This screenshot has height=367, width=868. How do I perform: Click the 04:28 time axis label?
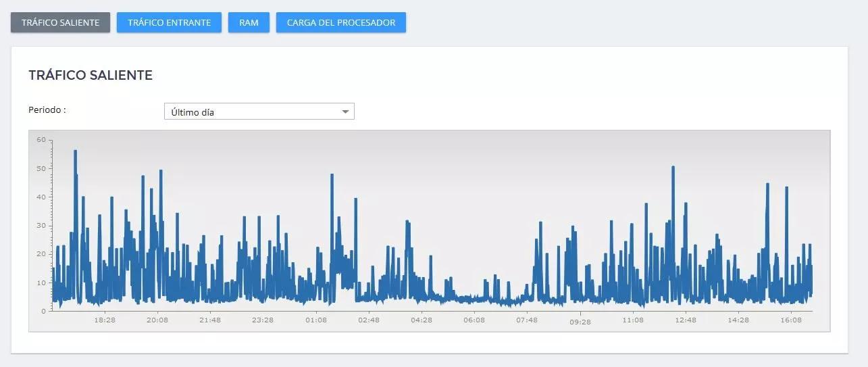422,320
